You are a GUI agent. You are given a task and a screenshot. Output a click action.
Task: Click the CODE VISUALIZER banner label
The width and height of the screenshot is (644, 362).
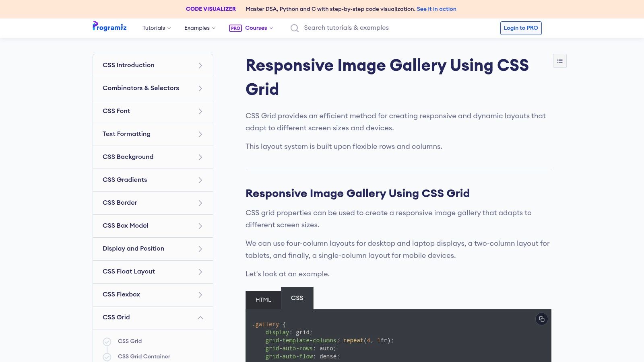click(x=211, y=9)
